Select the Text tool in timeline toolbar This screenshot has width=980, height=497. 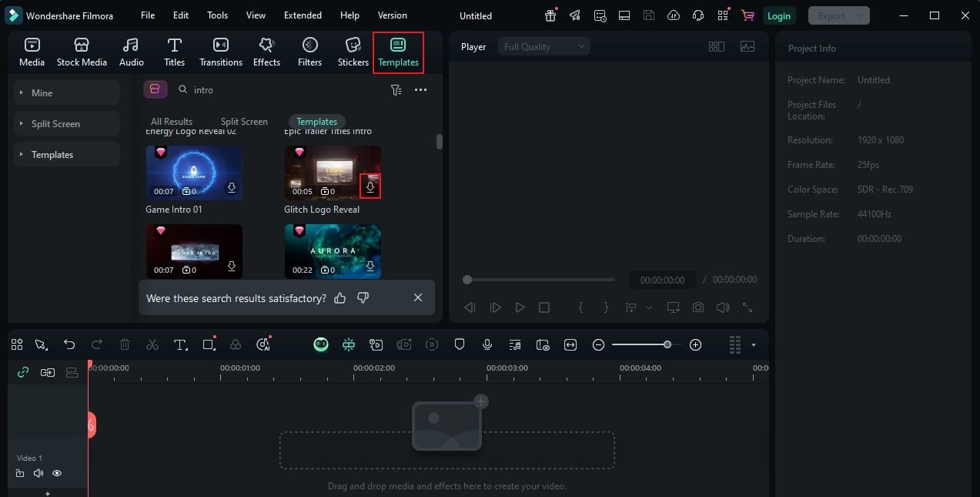click(x=180, y=344)
